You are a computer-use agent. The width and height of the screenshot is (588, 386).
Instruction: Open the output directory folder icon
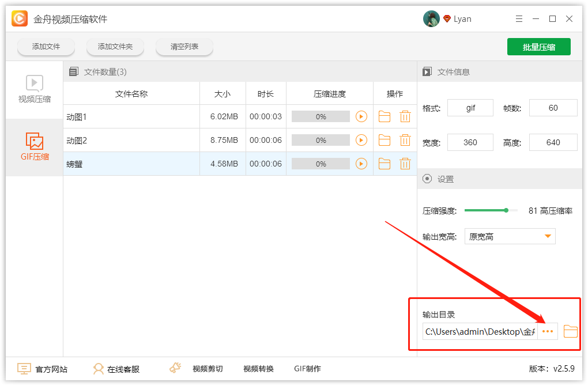[x=570, y=331]
